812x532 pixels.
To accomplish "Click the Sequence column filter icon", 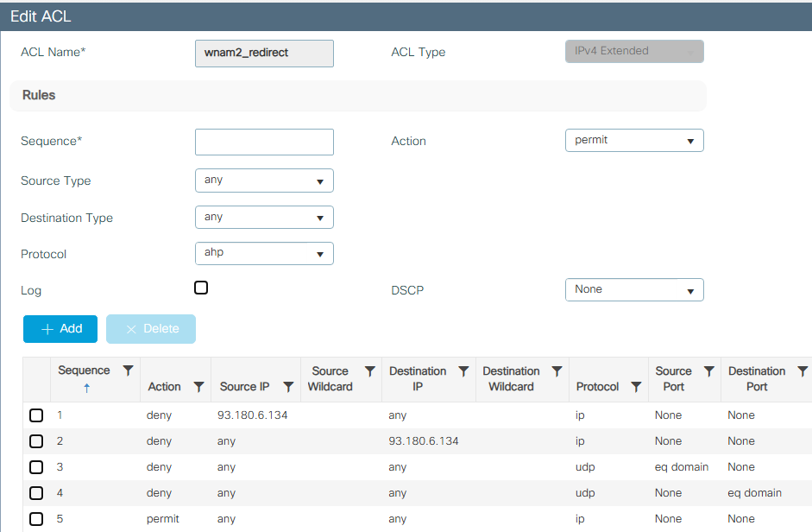I will pyautogui.click(x=128, y=370).
